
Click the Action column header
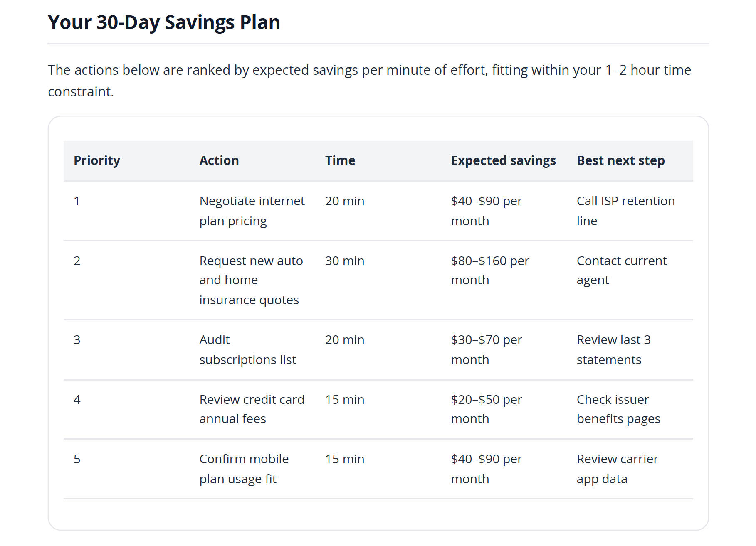pyautogui.click(x=219, y=160)
